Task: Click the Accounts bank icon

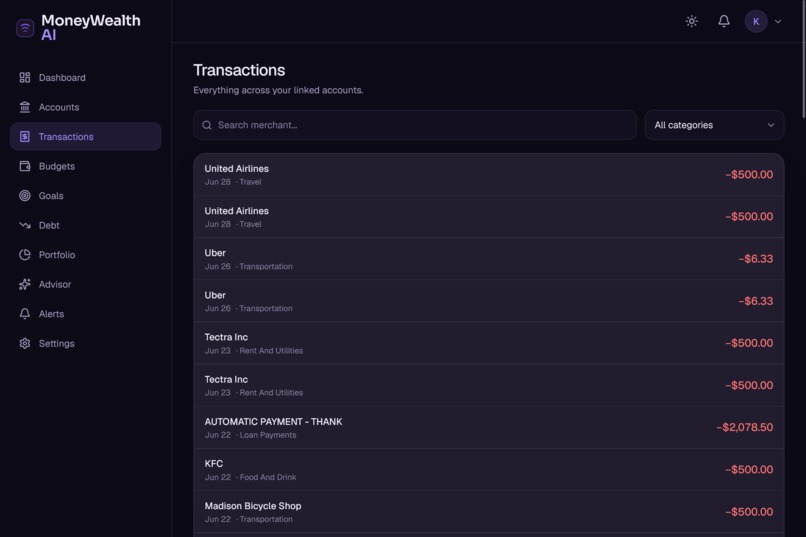Action: (x=25, y=107)
